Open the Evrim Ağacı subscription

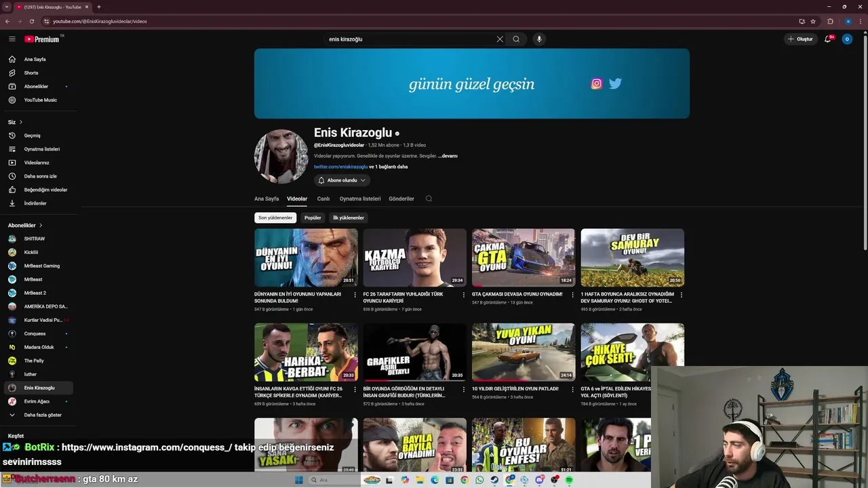[38, 401]
